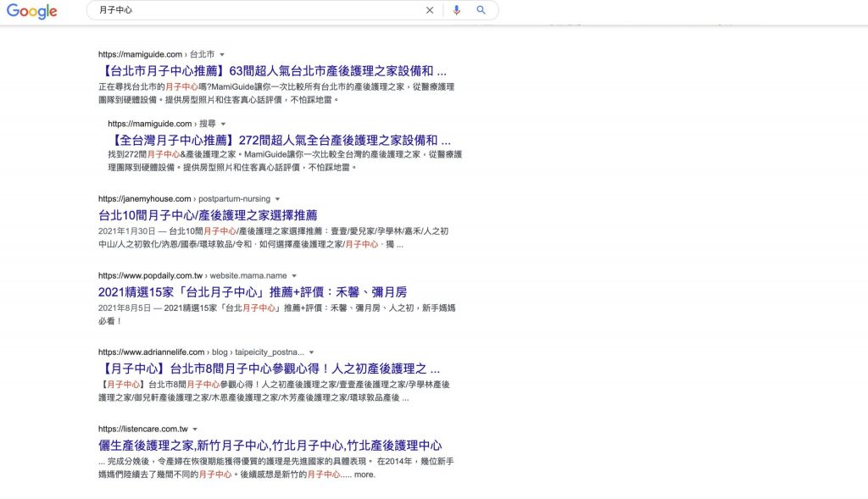
Task: Open dropdown arrow next to mamiguide.com › 搜尋
Action: (224, 124)
